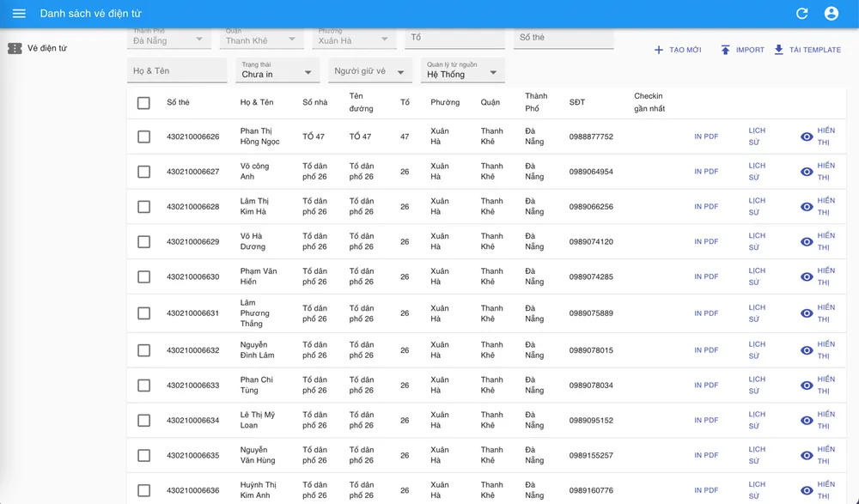Screen dimensions: 859x504
Task: Click IN PDF for Lâm Thị Kim Hà
Action: [706, 207]
